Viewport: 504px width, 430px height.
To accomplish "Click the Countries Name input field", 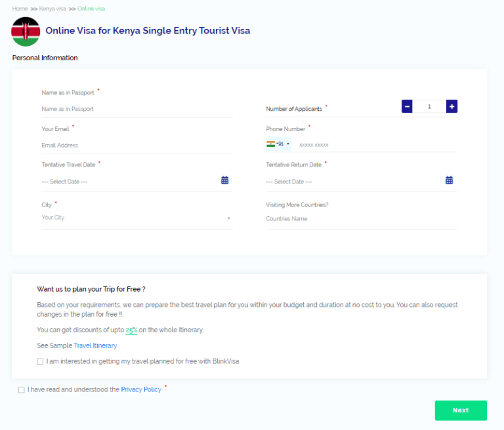I will [x=361, y=219].
